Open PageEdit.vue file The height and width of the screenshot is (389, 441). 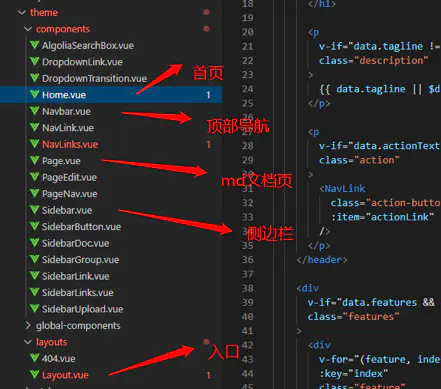69,177
